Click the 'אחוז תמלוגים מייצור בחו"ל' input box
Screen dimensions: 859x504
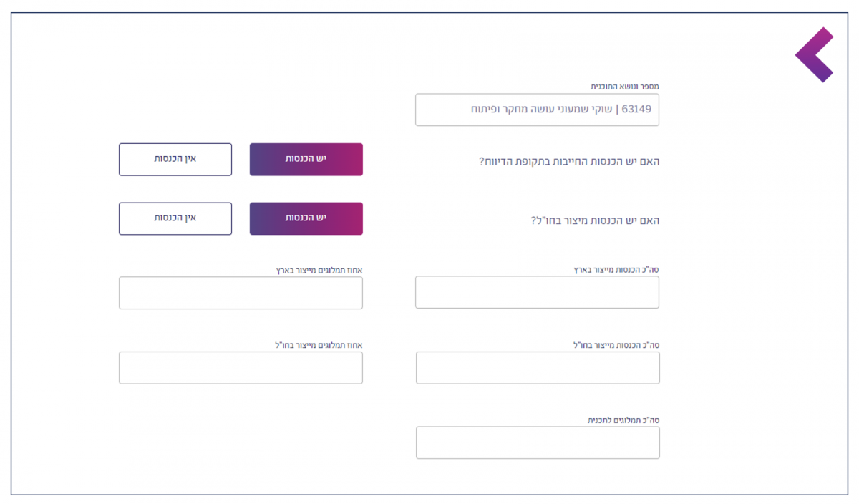(241, 368)
